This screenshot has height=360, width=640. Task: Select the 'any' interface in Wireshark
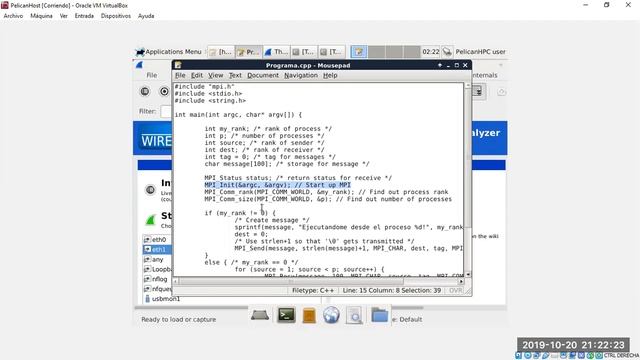(157, 259)
